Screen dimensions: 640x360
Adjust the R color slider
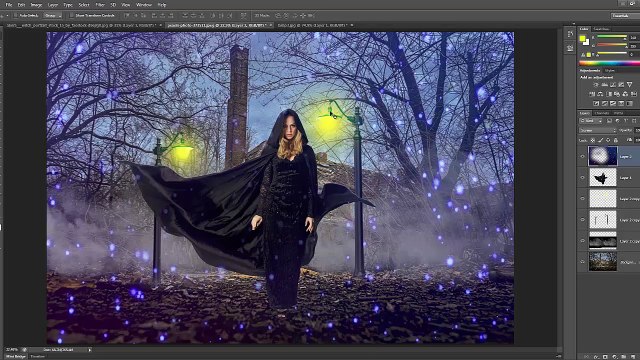(x=612, y=37)
